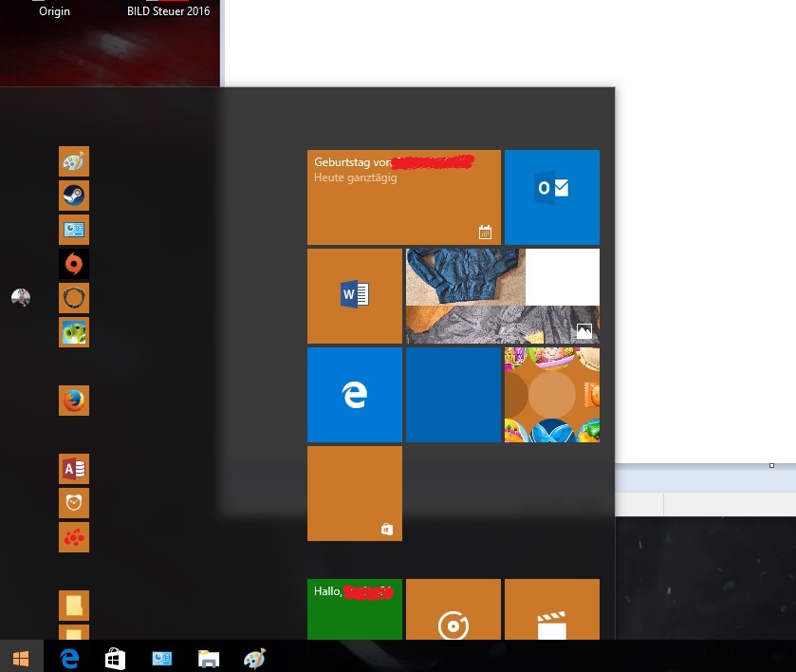Open the Microsoft Edge tile
The image size is (796, 672).
tap(355, 395)
